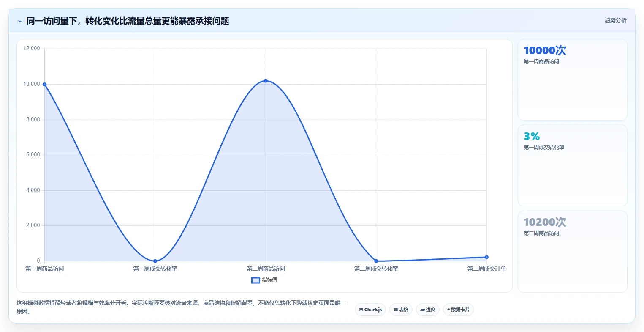Click x-axis label 第一周商品访问
This screenshot has height=332, width=644.
[45, 269]
